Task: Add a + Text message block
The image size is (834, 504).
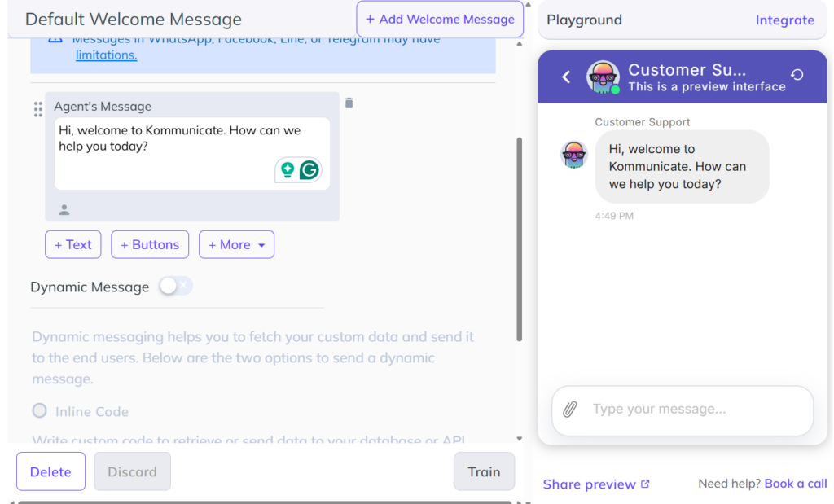Action: [x=72, y=244]
